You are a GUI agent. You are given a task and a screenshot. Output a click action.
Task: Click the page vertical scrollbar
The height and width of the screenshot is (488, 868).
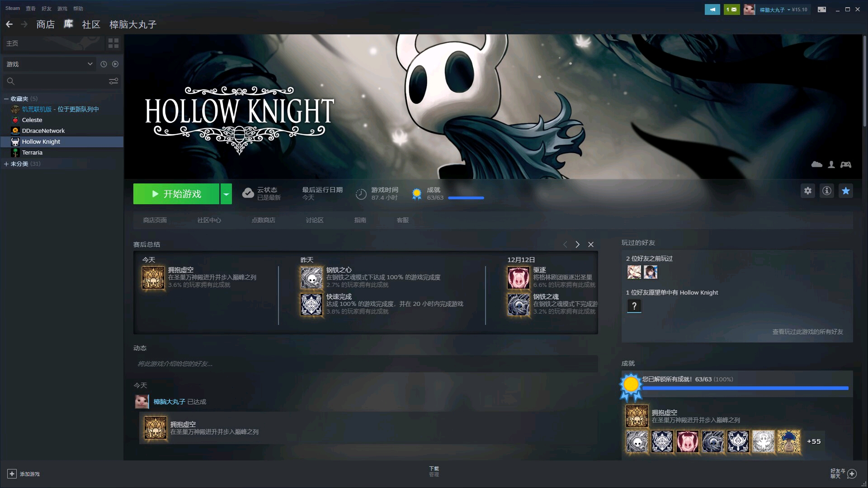click(864, 81)
